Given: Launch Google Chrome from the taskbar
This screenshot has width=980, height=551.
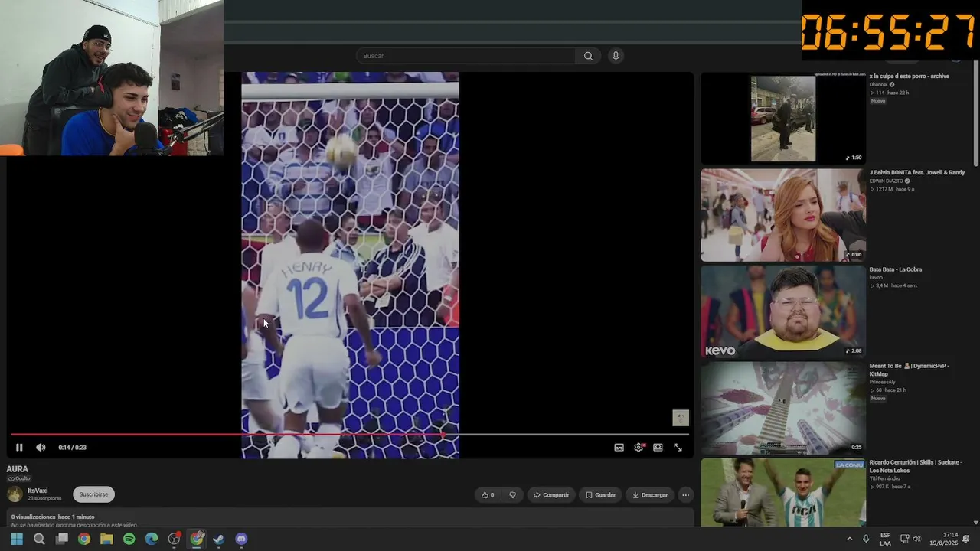Looking at the screenshot, I should coord(84,539).
